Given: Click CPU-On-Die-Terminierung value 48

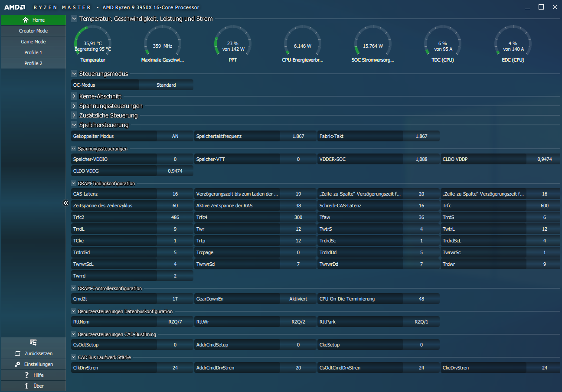Looking at the screenshot, I should (x=421, y=299).
